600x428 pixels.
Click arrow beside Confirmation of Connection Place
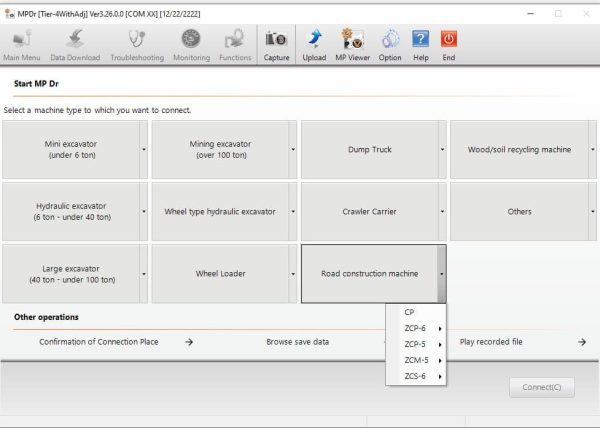point(189,342)
